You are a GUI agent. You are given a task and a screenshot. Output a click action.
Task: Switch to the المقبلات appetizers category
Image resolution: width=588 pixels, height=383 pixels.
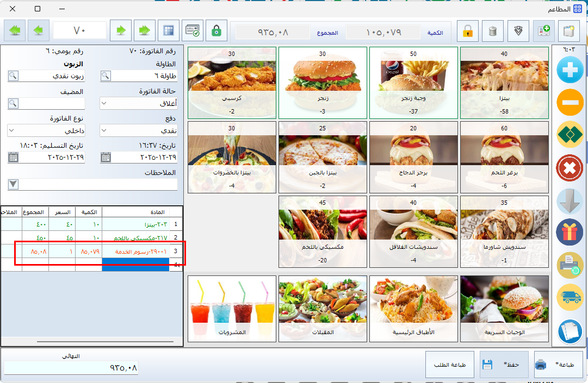pyautogui.click(x=323, y=309)
